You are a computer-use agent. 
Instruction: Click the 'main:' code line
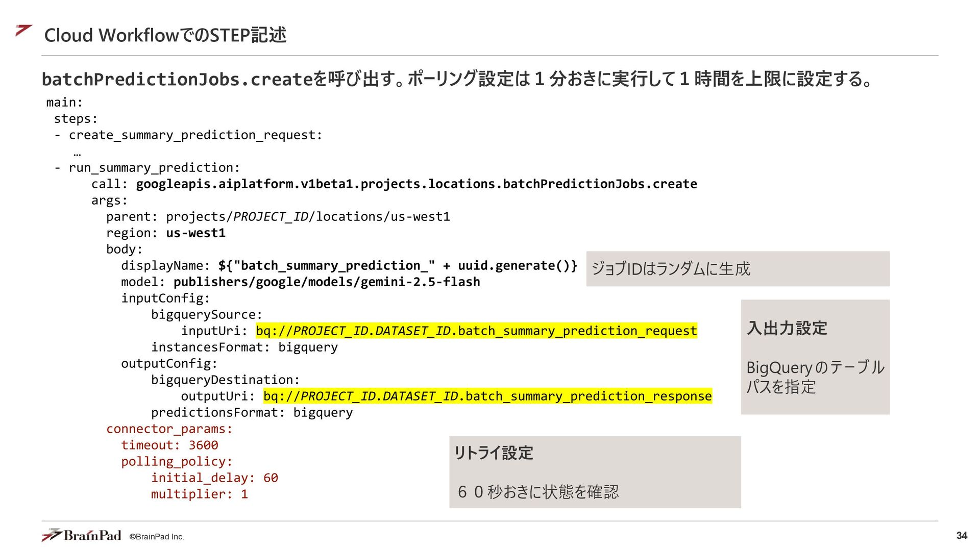coord(64,103)
